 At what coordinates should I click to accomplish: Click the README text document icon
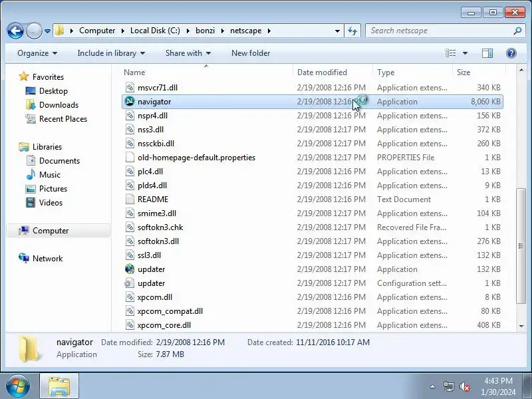[130, 199]
